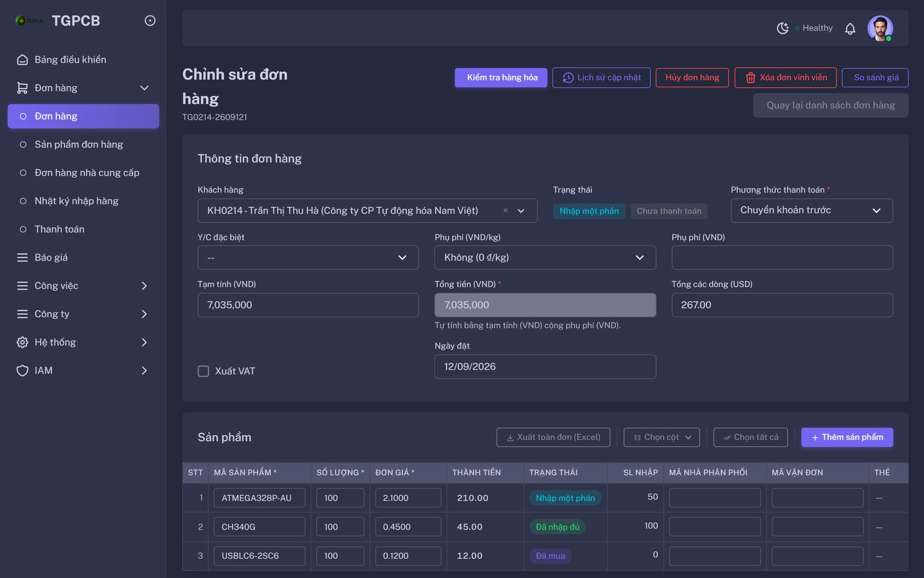The height and width of the screenshot is (578, 924).
Task: Open the Chọn cột dropdown
Action: tap(662, 438)
